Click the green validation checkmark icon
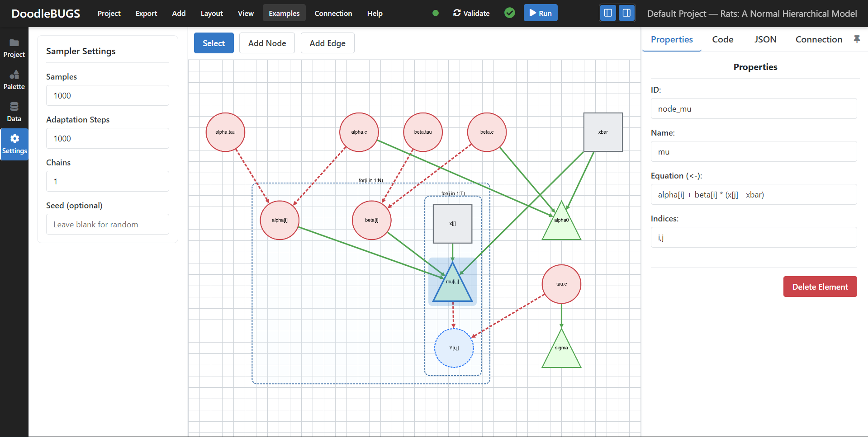This screenshot has width=868, height=437. (x=509, y=13)
